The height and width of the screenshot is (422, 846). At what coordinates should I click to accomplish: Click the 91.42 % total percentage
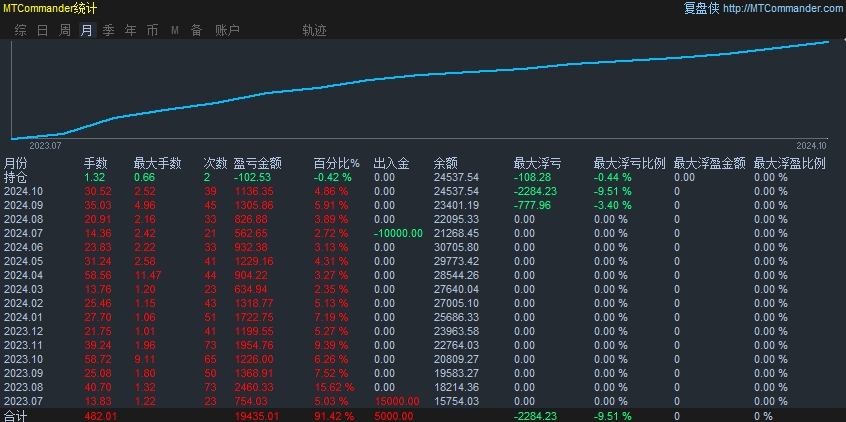(x=334, y=416)
